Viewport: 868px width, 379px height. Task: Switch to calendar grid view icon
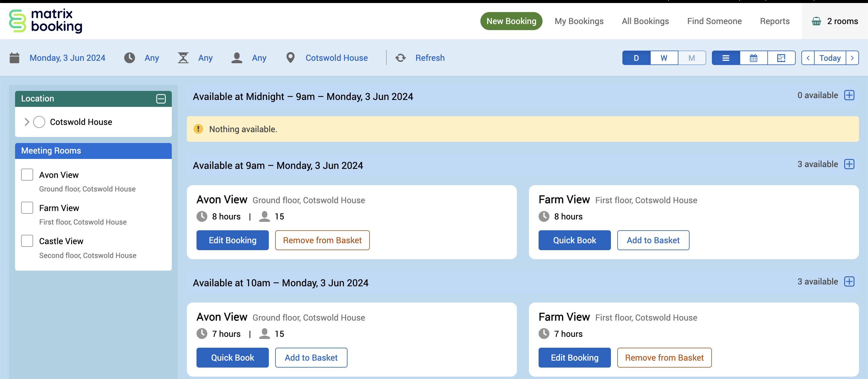click(x=753, y=58)
